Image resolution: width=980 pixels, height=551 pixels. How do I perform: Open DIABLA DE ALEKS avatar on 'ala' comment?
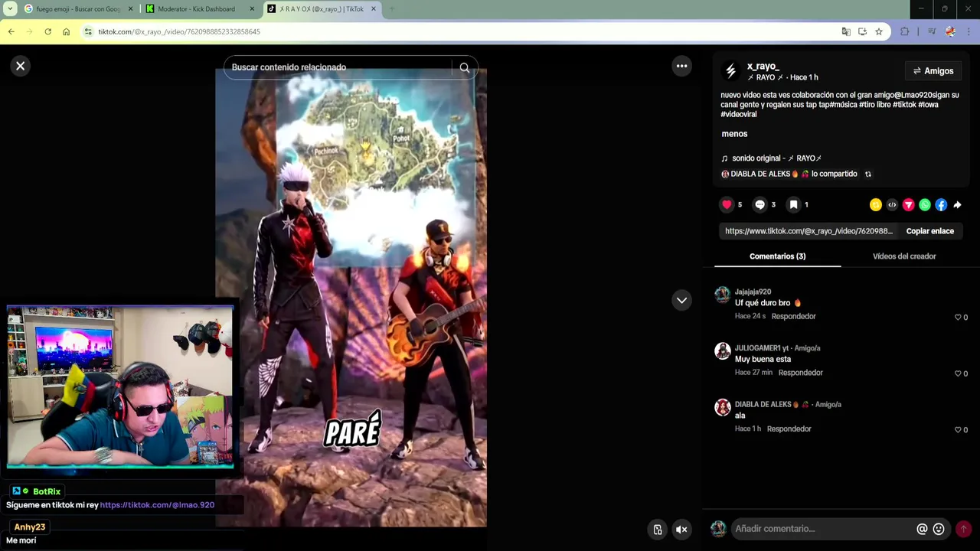click(722, 407)
